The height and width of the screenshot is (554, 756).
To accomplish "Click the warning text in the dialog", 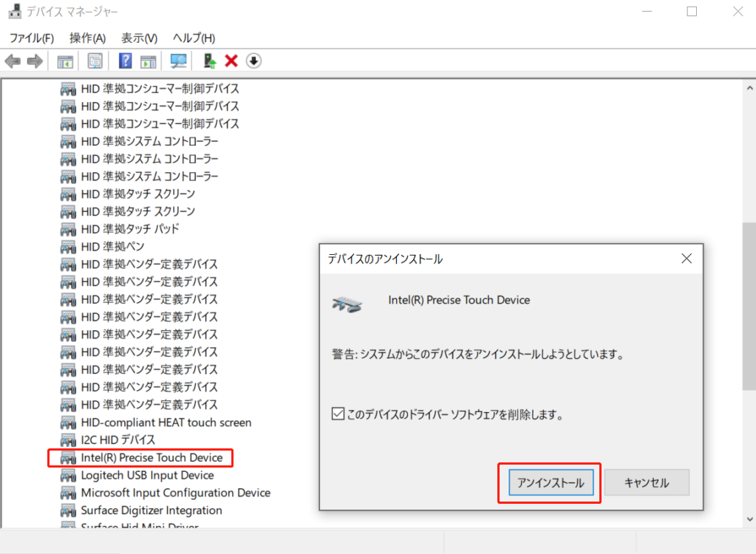I will pos(478,355).
